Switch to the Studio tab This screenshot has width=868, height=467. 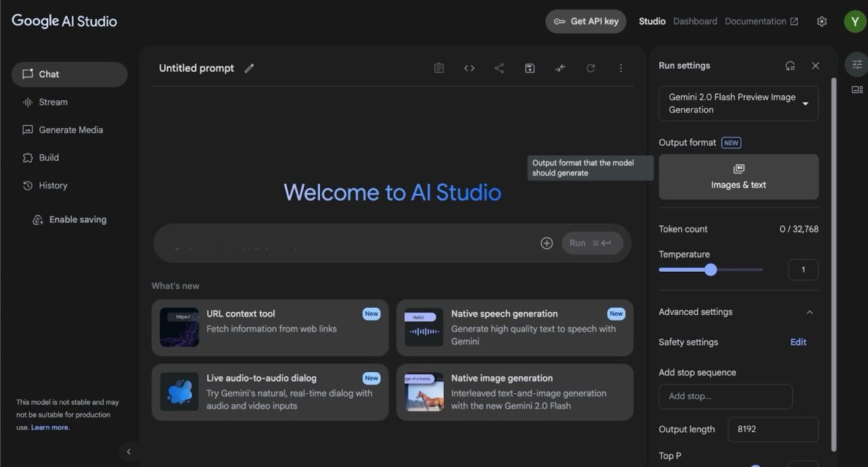(x=652, y=22)
